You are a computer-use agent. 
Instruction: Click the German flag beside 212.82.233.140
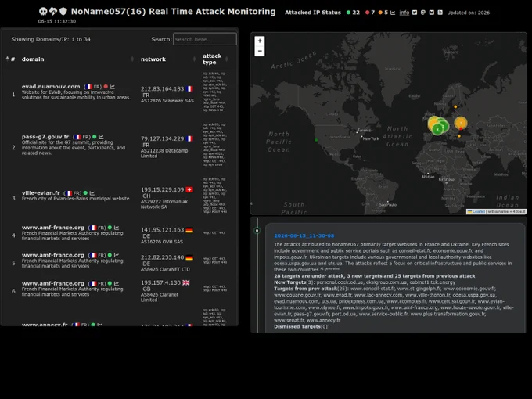(x=189, y=258)
